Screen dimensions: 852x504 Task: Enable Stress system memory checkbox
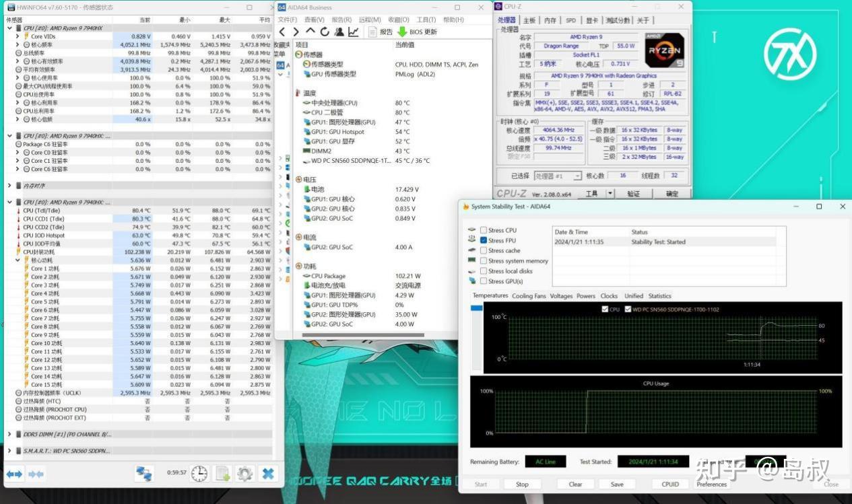(484, 261)
